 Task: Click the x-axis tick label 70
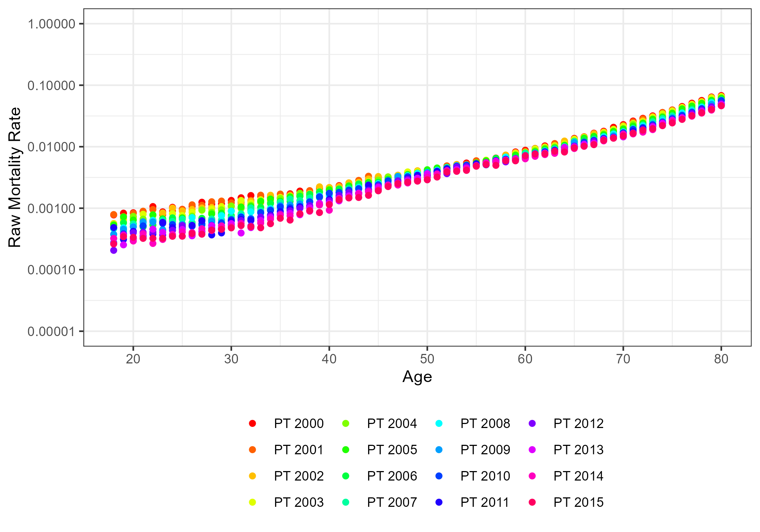coord(623,359)
